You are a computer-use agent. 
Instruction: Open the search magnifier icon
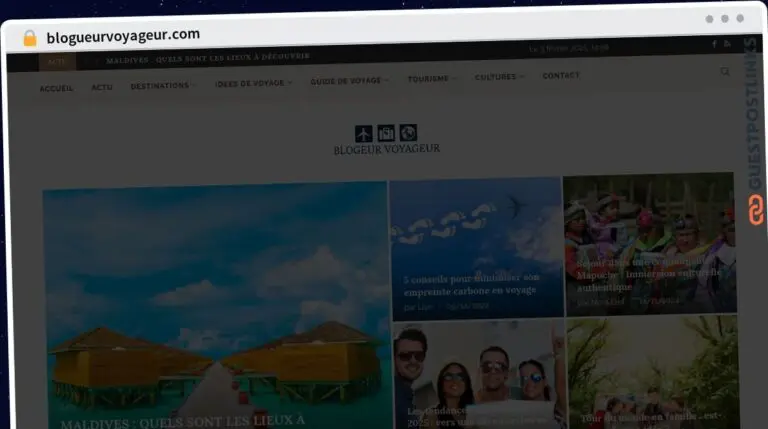point(725,72)
